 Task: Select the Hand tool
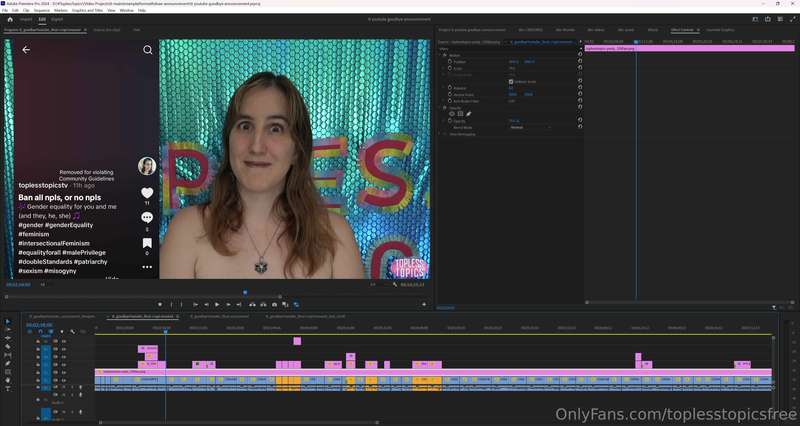pos(8,380)
